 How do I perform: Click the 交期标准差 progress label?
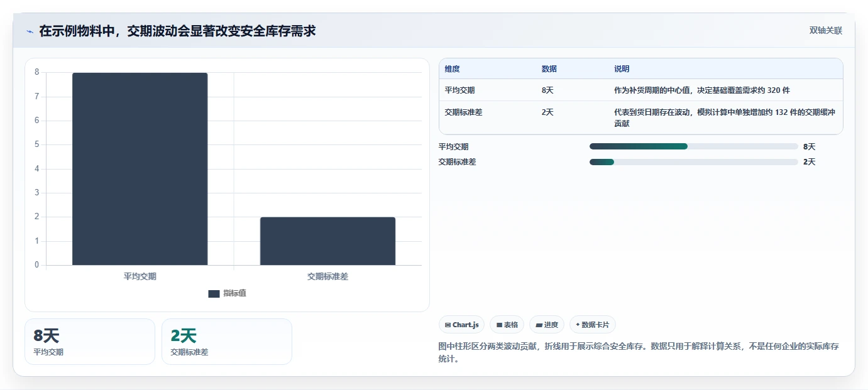pos(457,162)
